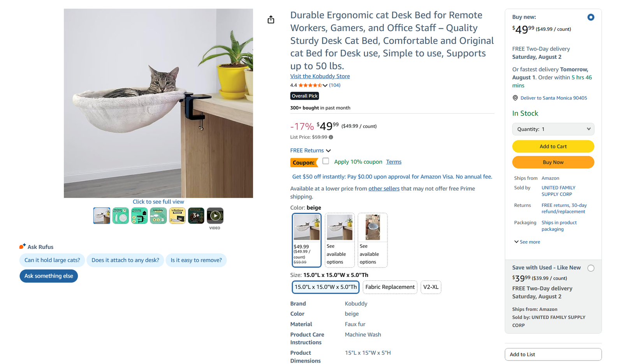Viewport: 623px width, 364px height.
Task: Select the V2-XL size option
Action: pyautogui.click(x=431, y=287)
